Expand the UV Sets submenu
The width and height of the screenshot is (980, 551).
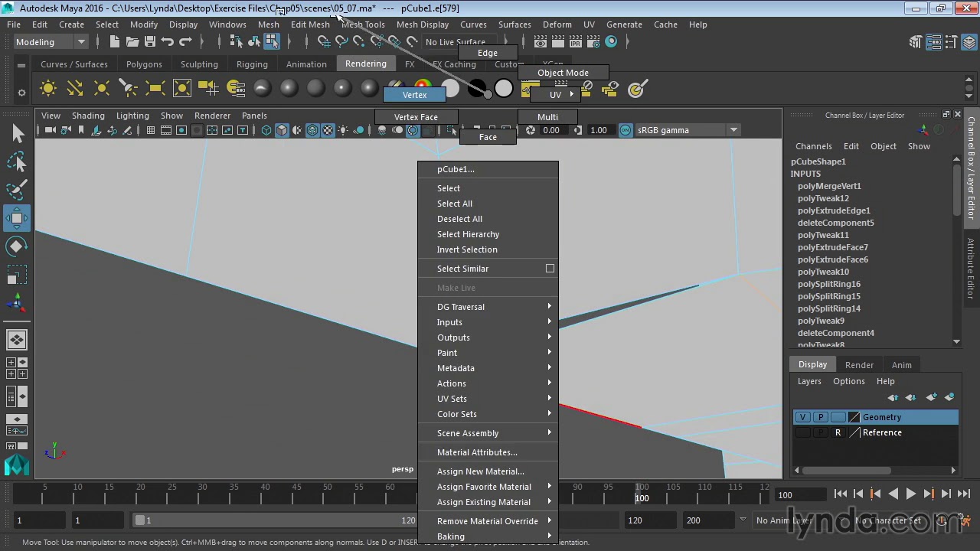(x=488, y=399)
